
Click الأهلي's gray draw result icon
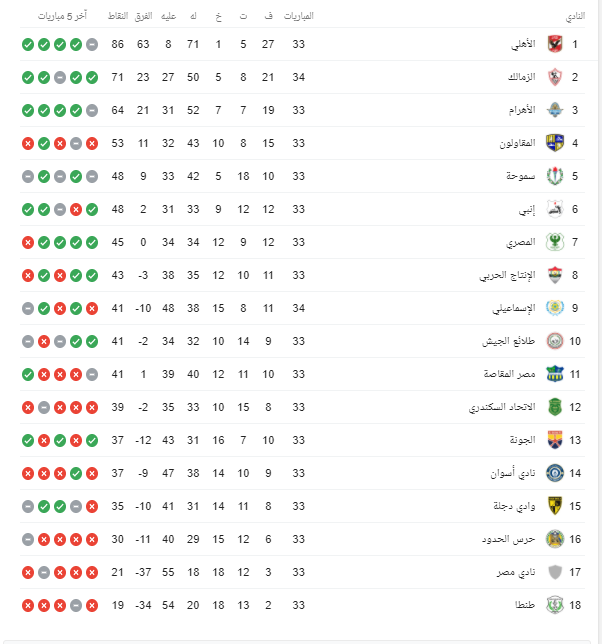point(92,44)
